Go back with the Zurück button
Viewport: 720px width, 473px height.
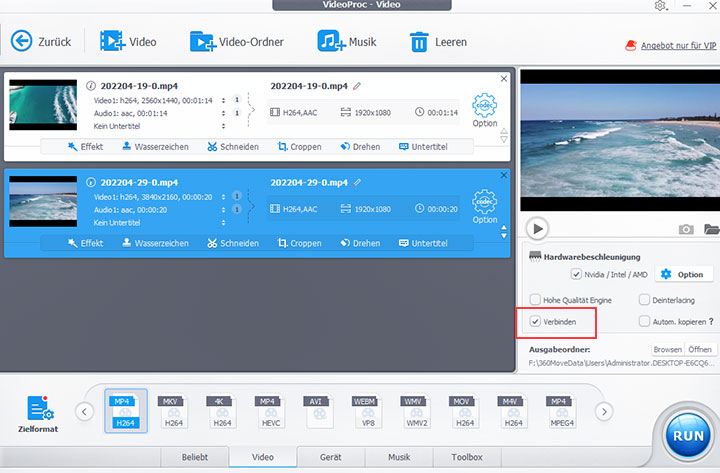tap(41, 42)
